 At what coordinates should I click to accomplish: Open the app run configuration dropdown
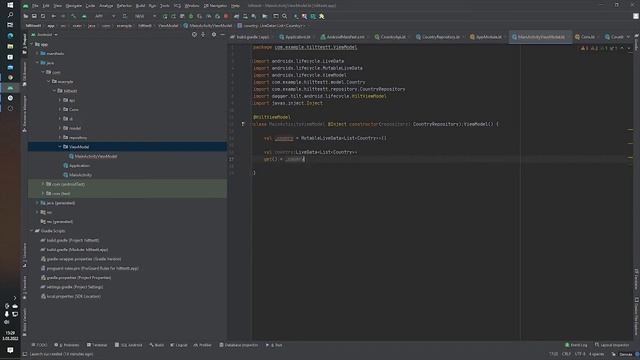[x=104, y=16]
